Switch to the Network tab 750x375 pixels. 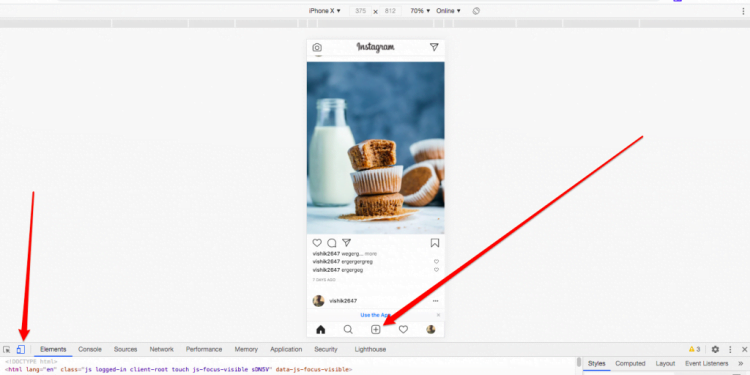pyautogui.click(x=161, y=349)
